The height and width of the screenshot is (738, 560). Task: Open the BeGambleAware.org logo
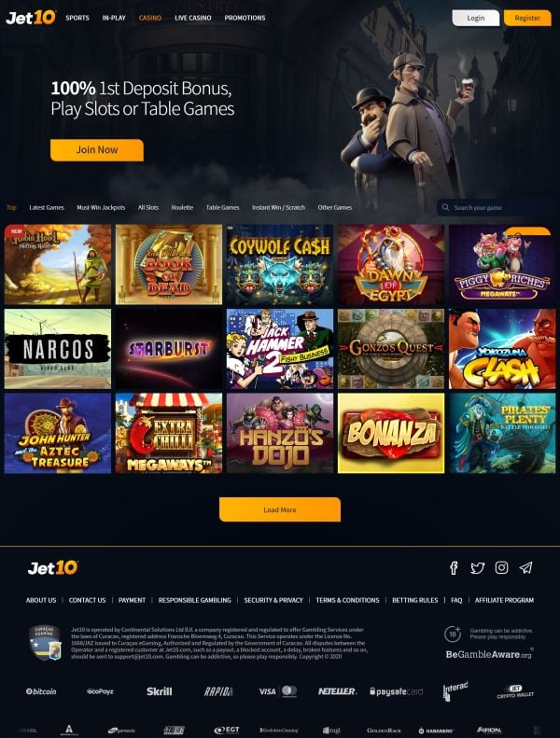489,654
